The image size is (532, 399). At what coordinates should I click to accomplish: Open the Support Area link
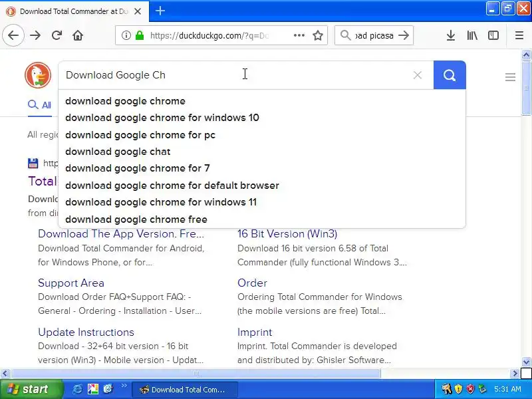point(71,283)
